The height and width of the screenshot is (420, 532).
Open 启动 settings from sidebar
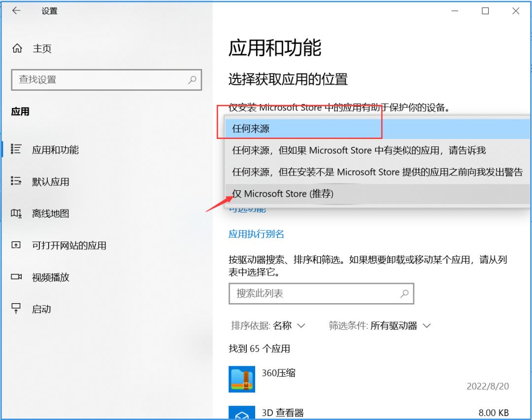point(42,309)
